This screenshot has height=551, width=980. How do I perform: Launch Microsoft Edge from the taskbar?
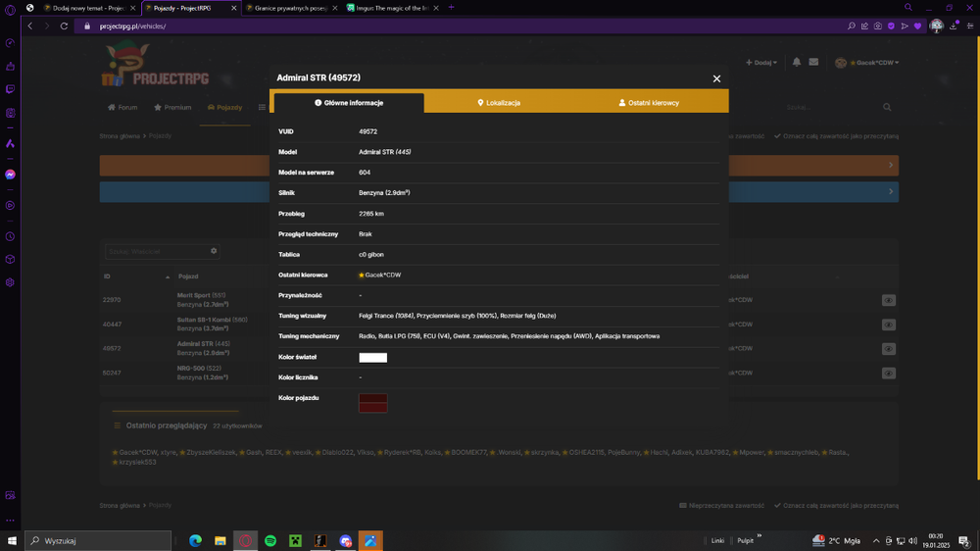[196, 541]
